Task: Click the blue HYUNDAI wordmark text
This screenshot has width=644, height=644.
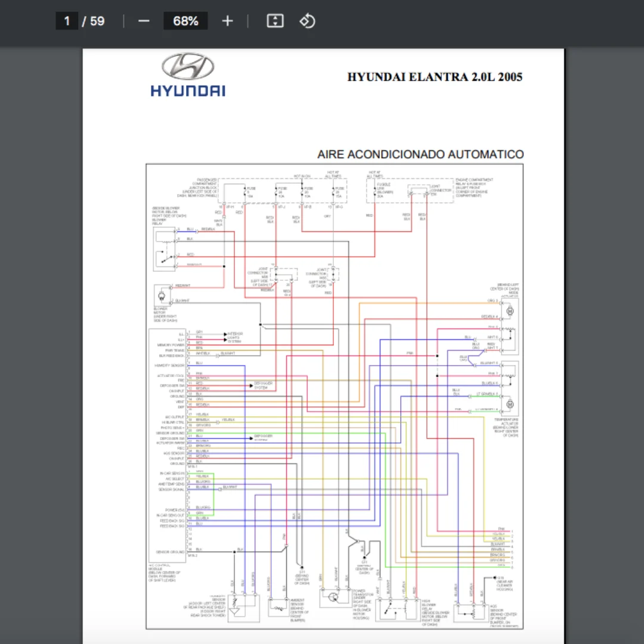Action: click(x=188, y=91)
